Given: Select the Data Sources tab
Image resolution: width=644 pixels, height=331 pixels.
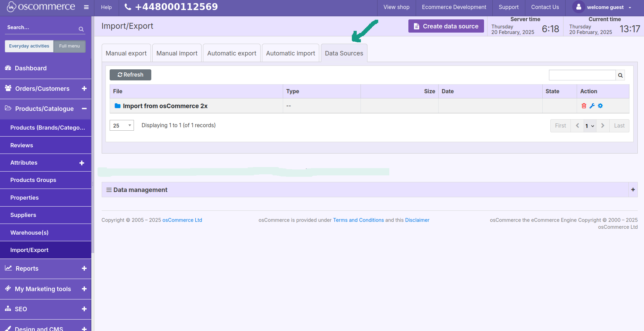Looking at the screenshot, I should pyautogui.click(x=344, y=53).
